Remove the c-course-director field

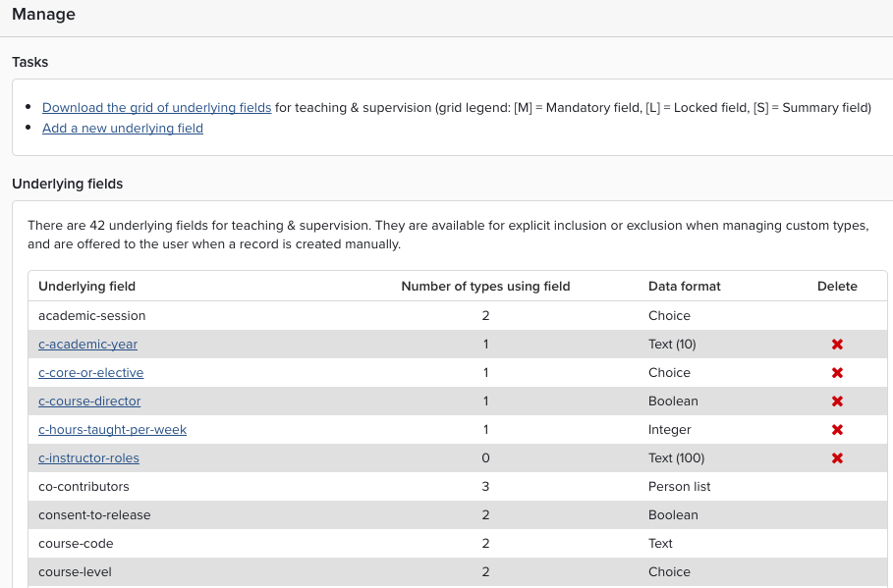pyautogui.click(x=837, y=401)
